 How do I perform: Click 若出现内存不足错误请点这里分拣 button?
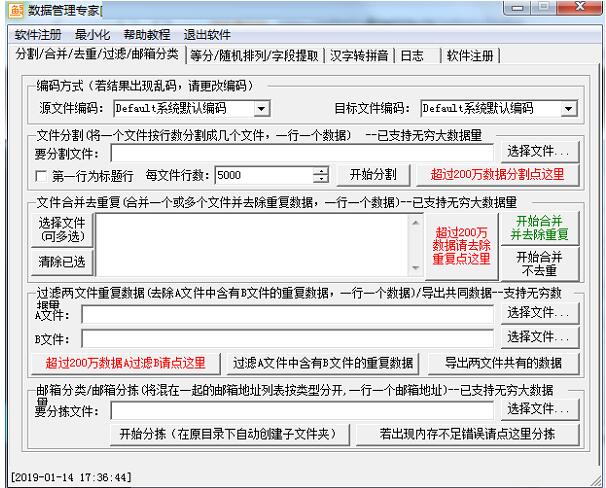[x=468, y=434]
